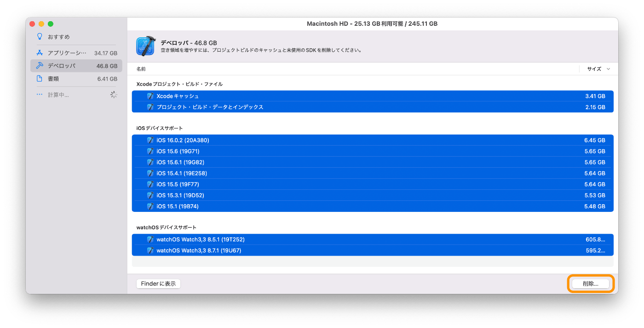Click the デベロッパ - 46.8 GB header title

(x=189, y=42)
